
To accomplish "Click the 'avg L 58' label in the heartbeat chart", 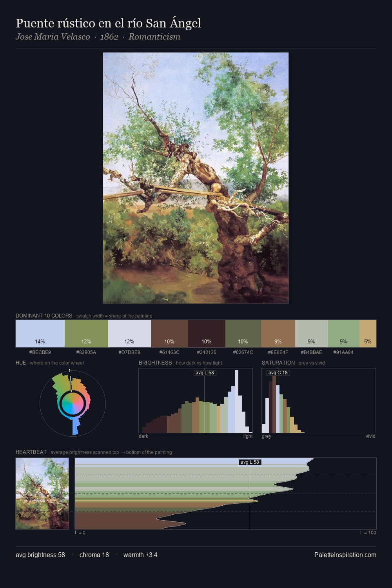I will [x=250, y=462].
